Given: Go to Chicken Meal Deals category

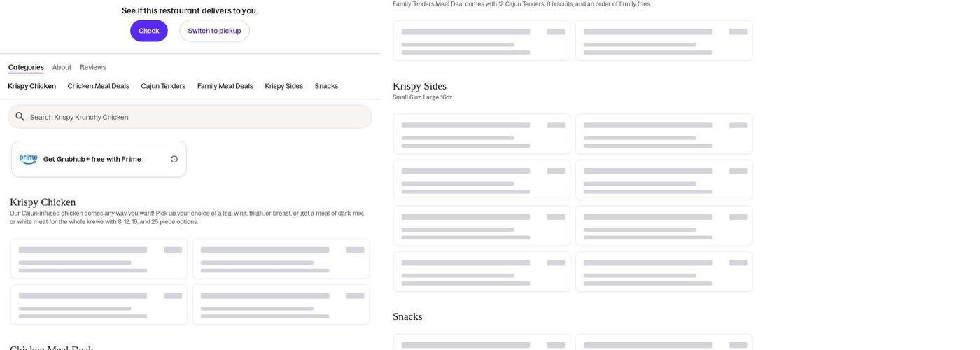Looking at the screenshot, I should [x=98, y=86].
